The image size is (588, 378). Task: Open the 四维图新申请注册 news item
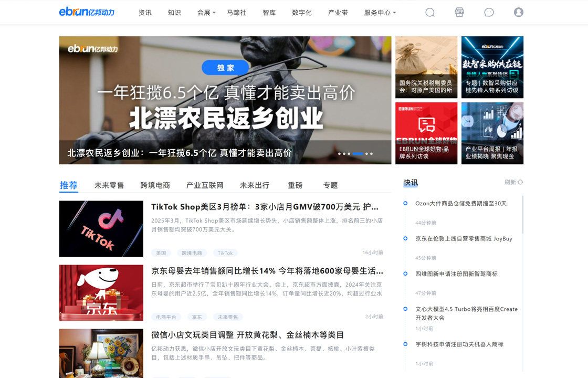point(456,274)
